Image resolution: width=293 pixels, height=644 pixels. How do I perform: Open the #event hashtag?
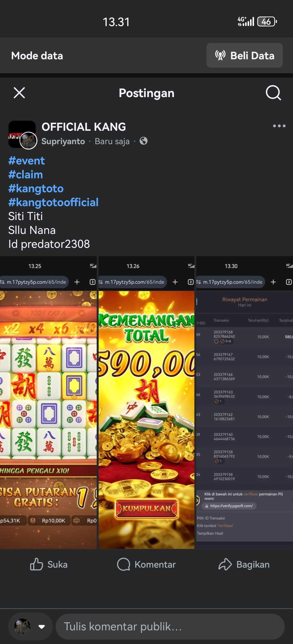(x=27, y=161)
